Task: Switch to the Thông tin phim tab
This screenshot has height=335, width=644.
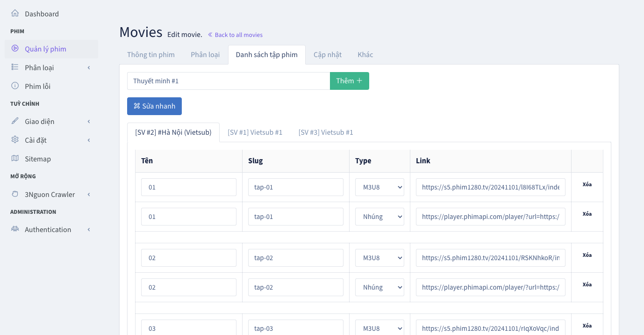Action: coord(150,54)
